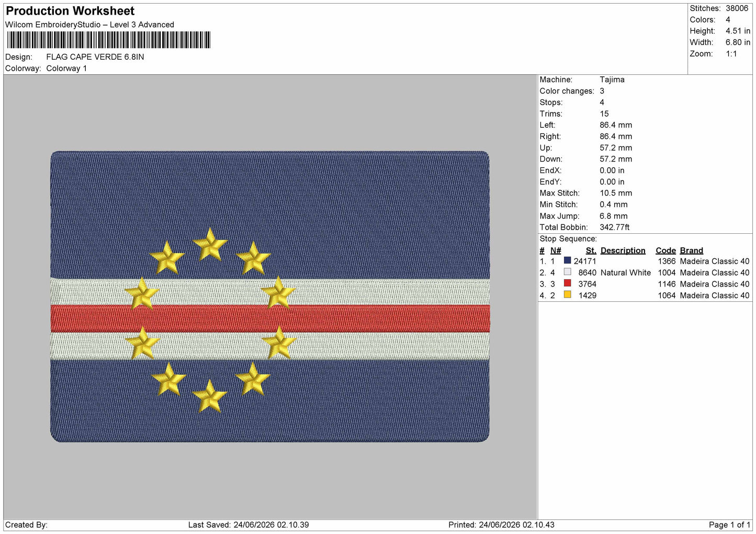Click the 'Brand' column header
The image size is (756, 534).
pos(692,251)
